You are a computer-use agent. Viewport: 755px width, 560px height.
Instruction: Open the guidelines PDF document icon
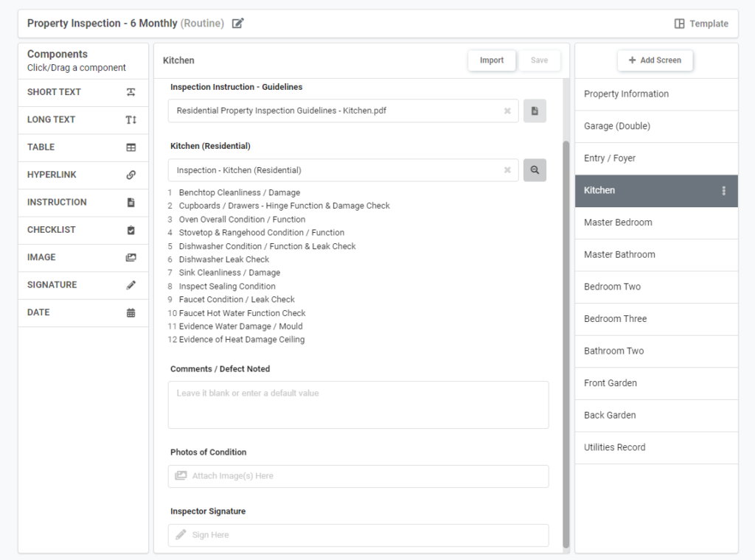pyautogui.click(x=535, y=111)
